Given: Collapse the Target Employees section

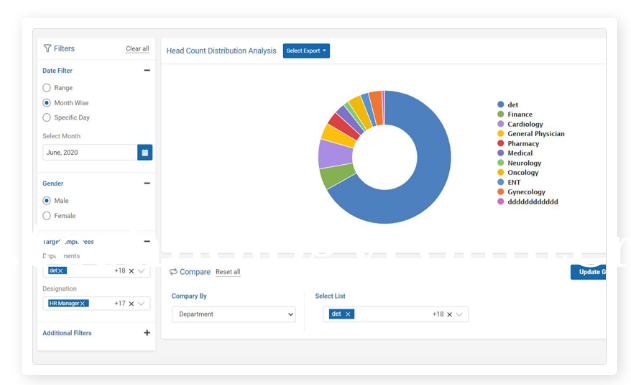Looking at the screenshot, I should coord(147,241).
